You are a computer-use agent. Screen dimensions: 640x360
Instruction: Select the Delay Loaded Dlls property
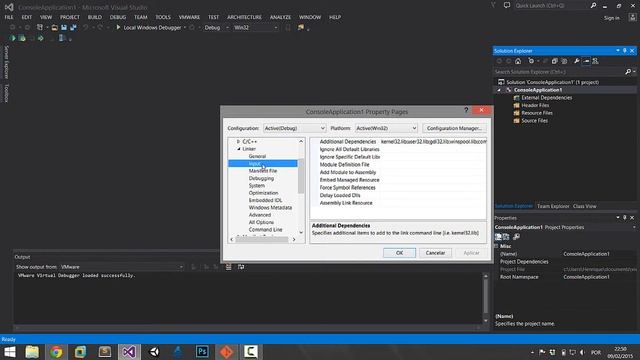tap(340, 196)
